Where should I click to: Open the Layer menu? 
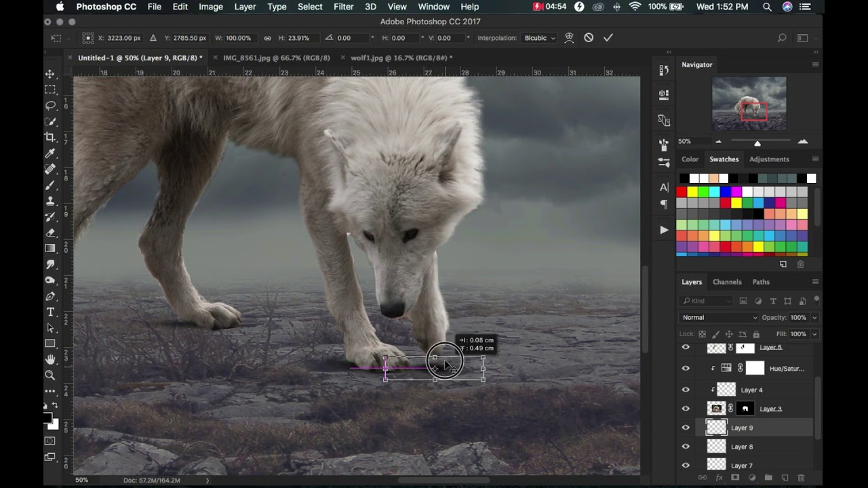coord(245,7)
